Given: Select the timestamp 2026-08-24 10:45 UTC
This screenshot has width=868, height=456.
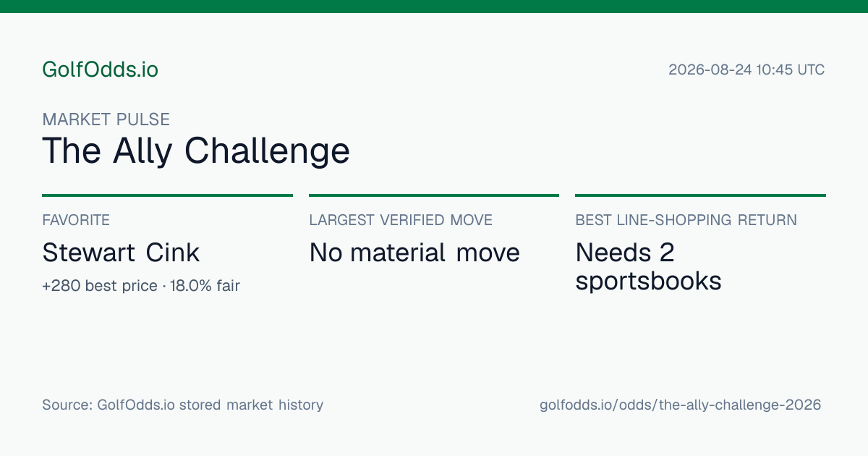Looking at the screenshot, I should tap(746, 70).
